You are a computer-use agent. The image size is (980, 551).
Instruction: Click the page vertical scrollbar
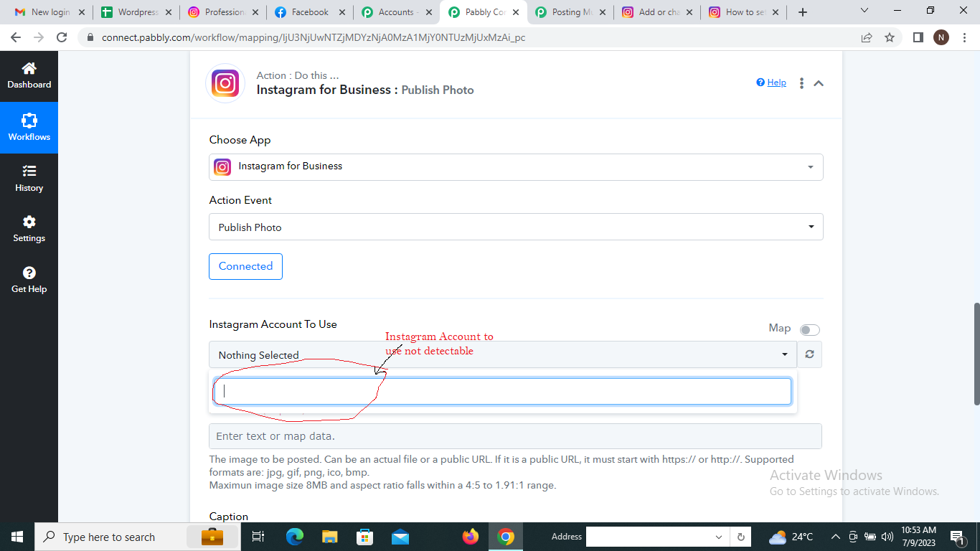click(976, 354)
